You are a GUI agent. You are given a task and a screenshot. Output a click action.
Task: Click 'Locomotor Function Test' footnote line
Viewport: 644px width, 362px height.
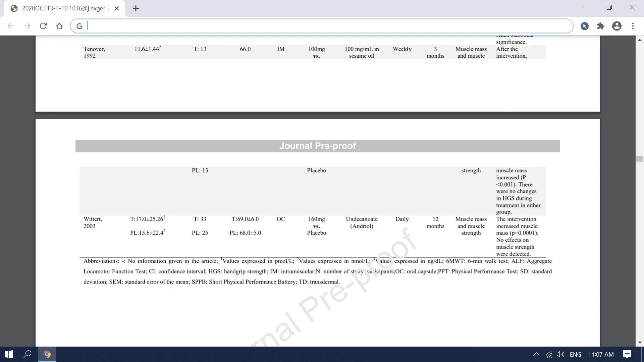click(115, 271)
